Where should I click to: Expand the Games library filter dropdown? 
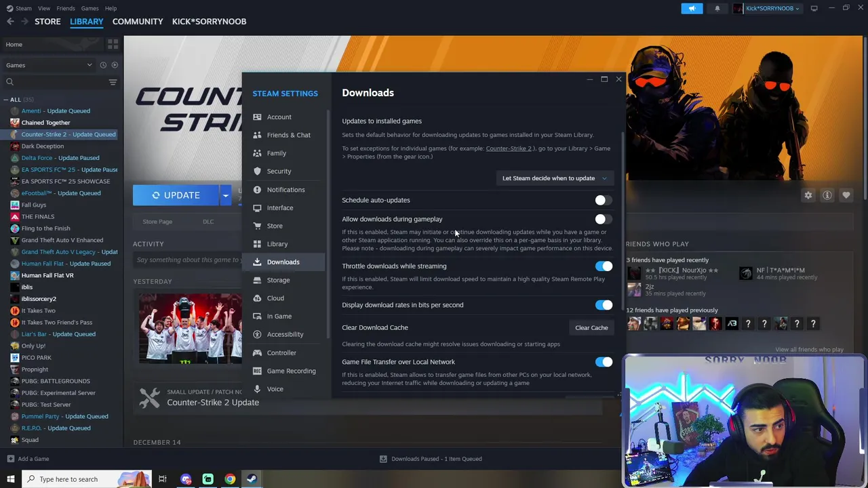click(x=49, y=65)
